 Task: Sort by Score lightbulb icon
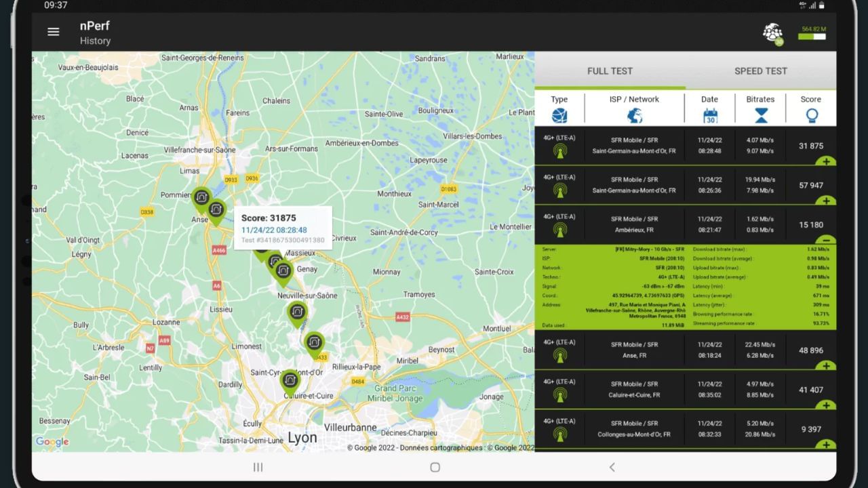click(x=811, y=115)
